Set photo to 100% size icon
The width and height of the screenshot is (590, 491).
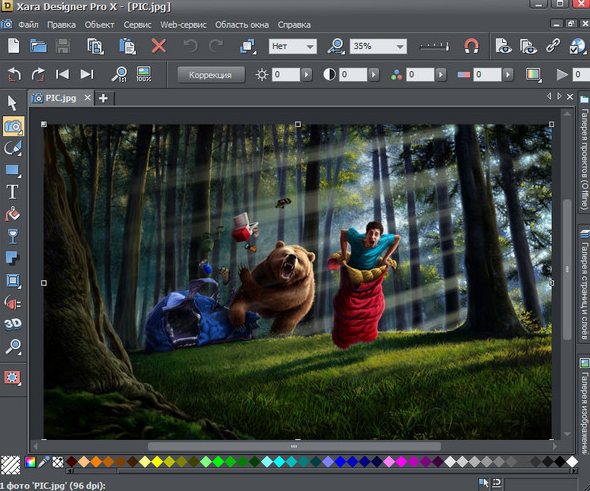144,74
